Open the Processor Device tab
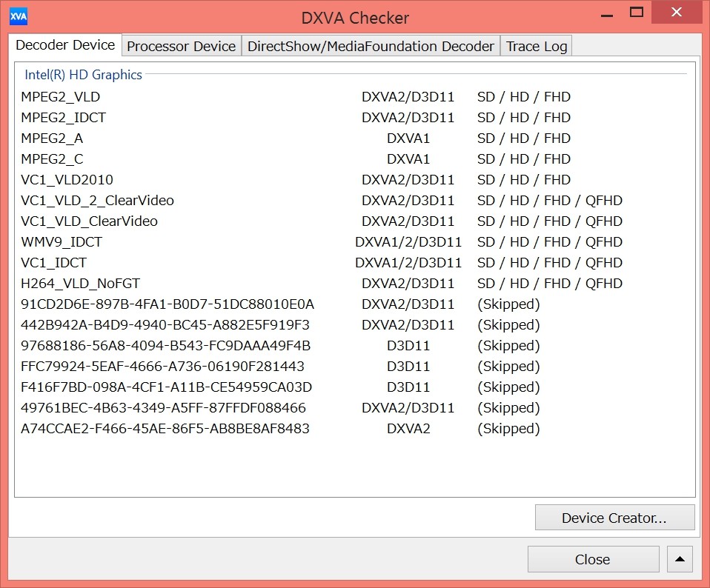The width and height of the screenshot is (710, 588). pos(181,46)
